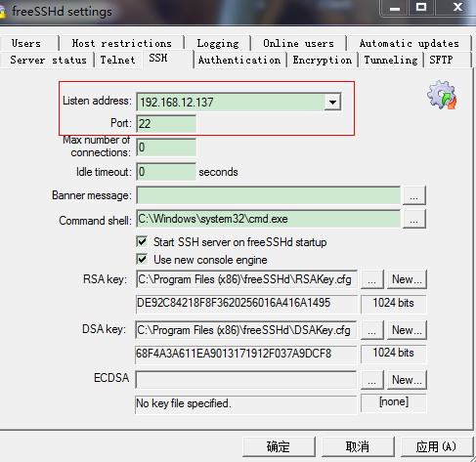Click the Port input field
This screenshot has width=476, height=462.
point(166,124)
